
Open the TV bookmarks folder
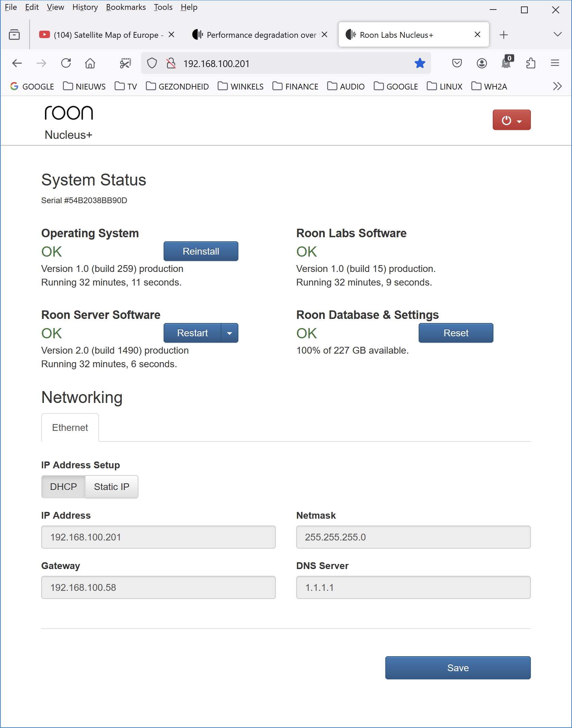click(126, 86)
